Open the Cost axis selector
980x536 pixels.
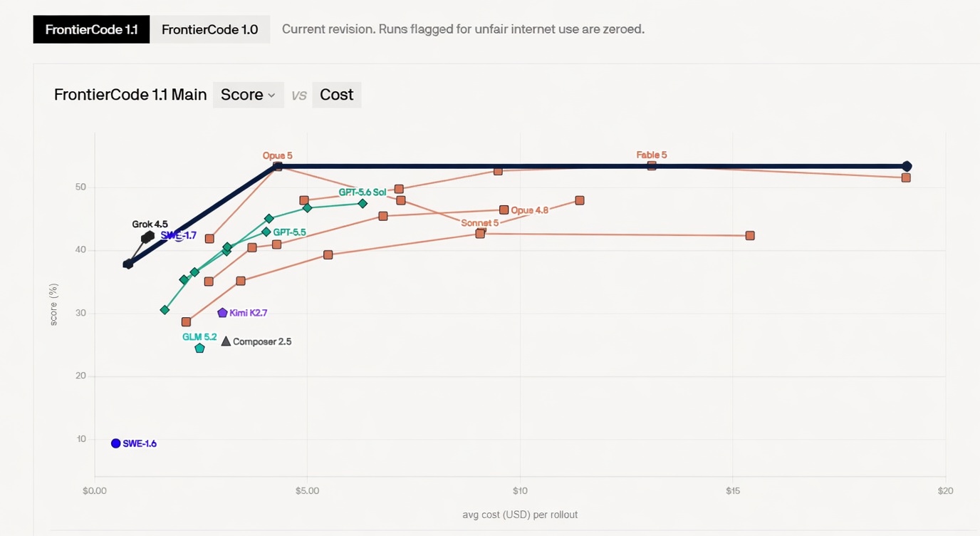click(336, 95)
